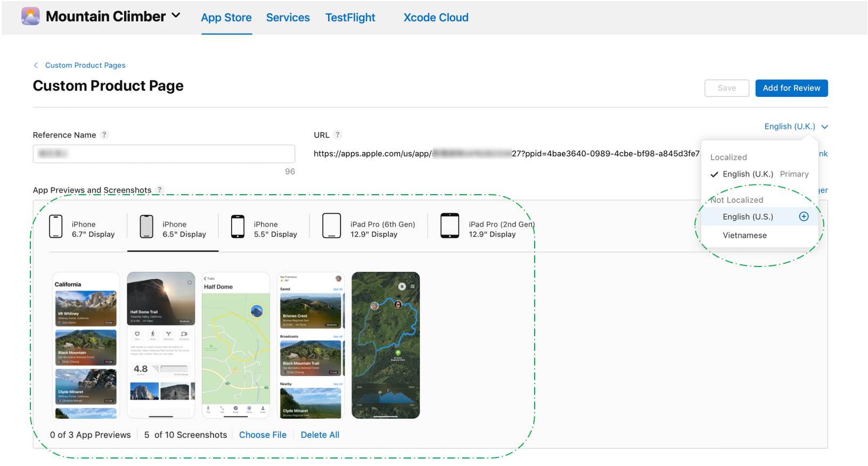Screen dimensions: 868x466
Task: Click the '0 of 3 App Previews' text
Action: pos(91,435)
